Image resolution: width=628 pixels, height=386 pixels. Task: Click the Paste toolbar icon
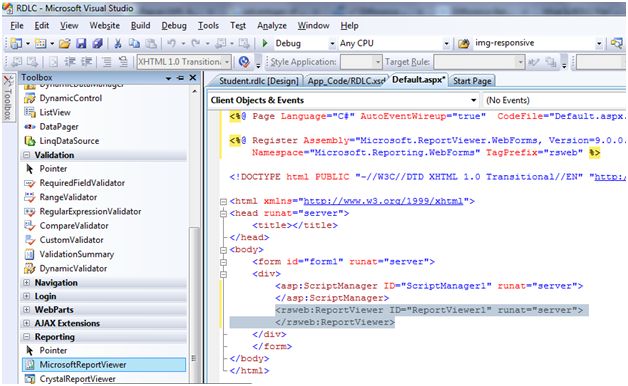(x=151, y=43)
